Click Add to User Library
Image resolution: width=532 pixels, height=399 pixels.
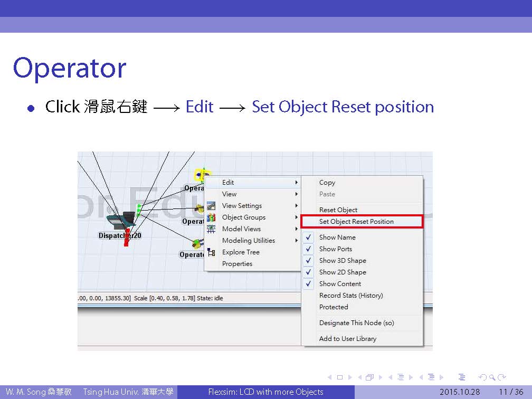[348, 339]
